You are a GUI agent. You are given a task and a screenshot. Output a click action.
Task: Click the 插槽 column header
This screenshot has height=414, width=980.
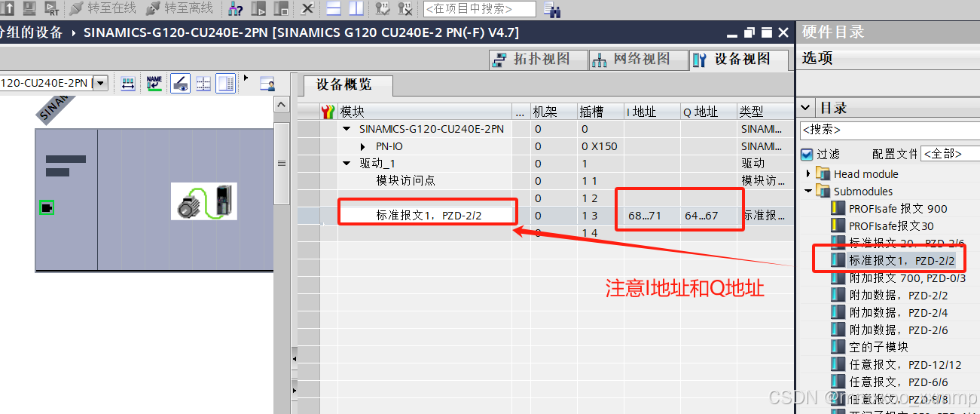coord(600,112)
